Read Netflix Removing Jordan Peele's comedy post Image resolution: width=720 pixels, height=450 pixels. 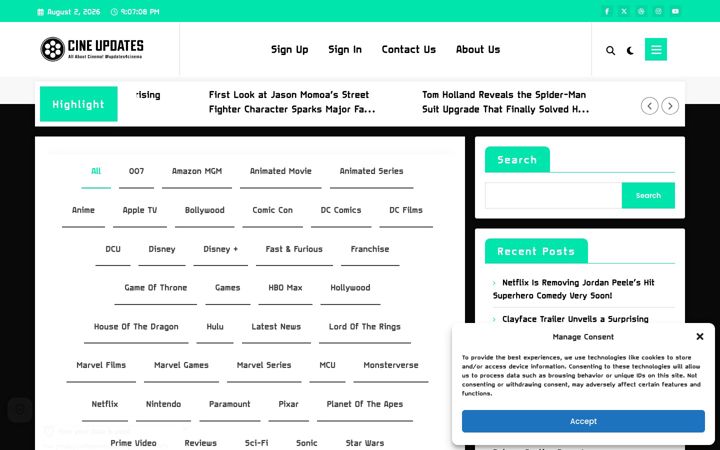[x=574, y=289]
